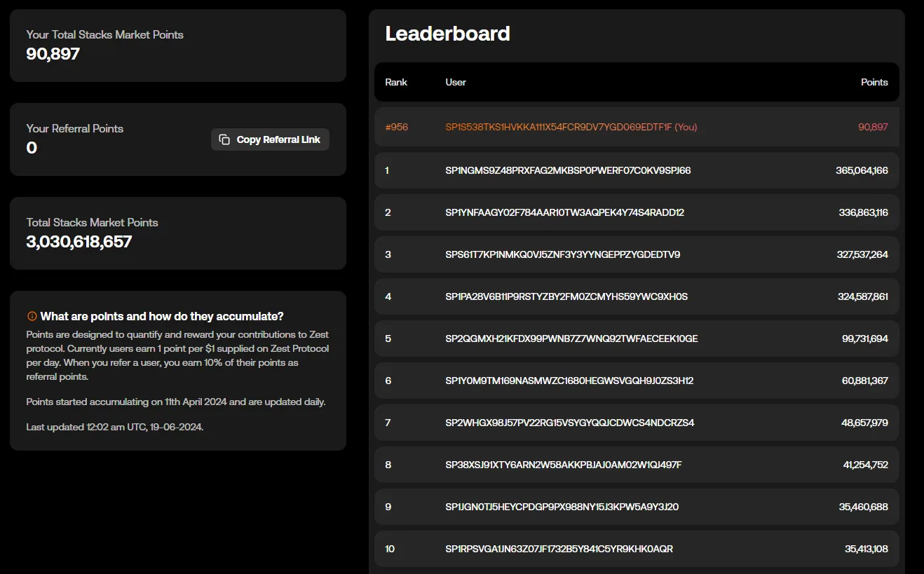Sort by the Points column header

[x=874, y=82]
